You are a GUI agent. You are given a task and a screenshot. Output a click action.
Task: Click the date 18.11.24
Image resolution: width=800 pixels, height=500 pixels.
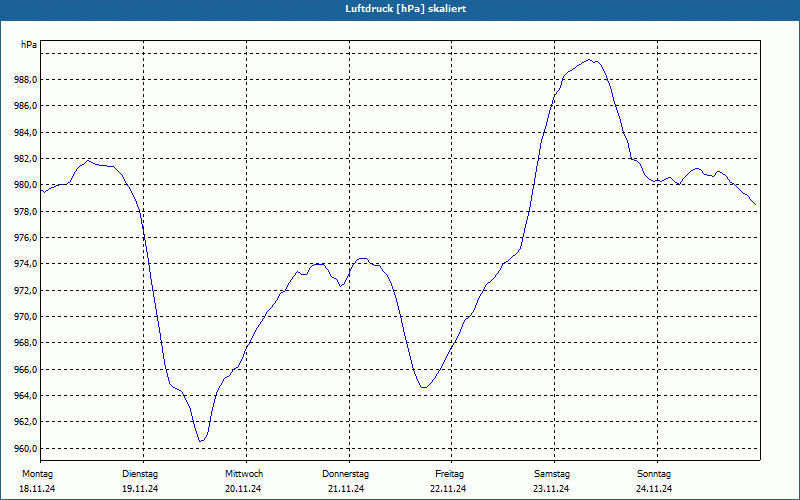[x=37, y=489]
